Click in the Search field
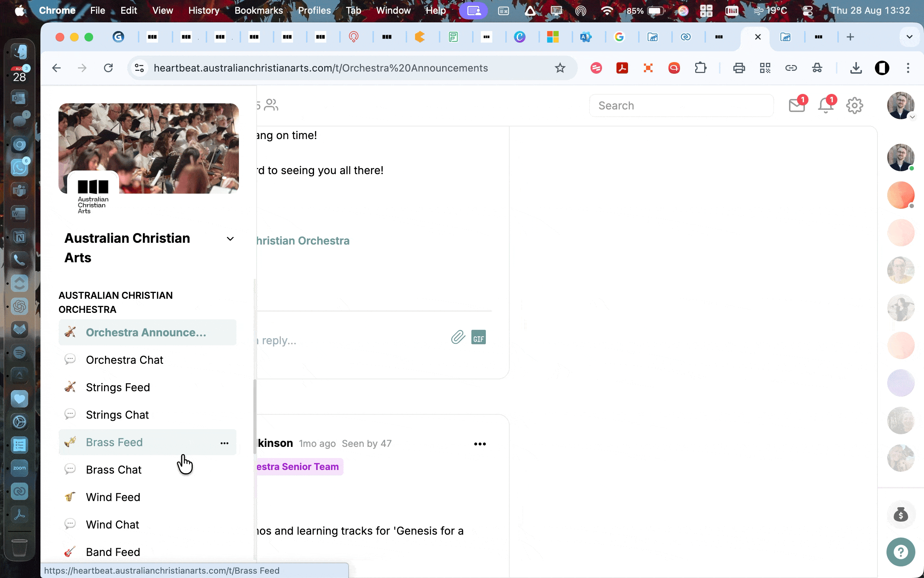 (681, 105)
